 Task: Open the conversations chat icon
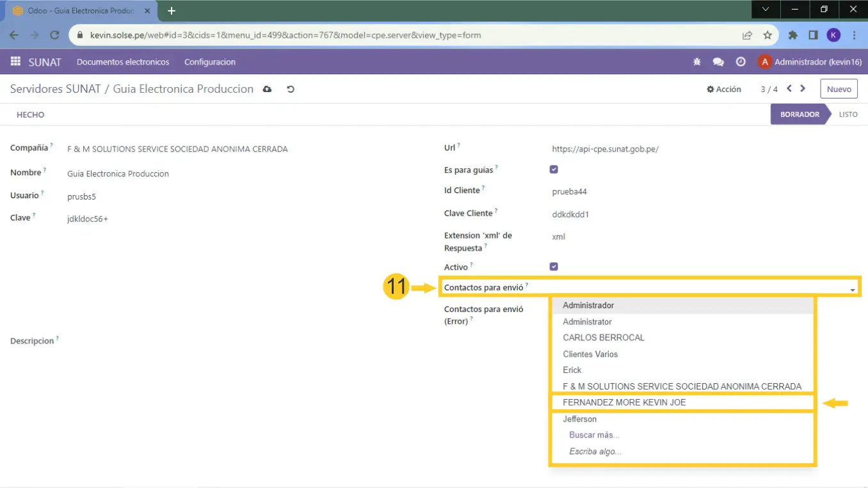[718, 62]
